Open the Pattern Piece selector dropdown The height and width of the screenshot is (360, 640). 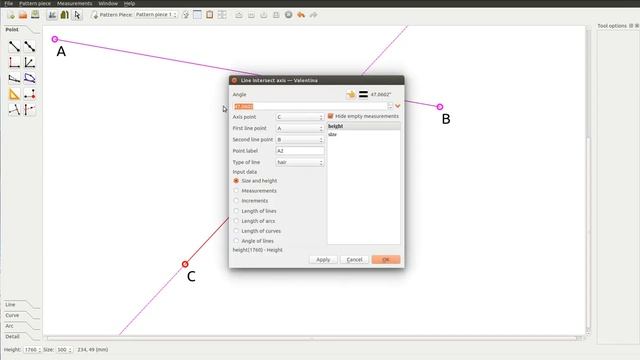pyautogui.click(x=156, y=15)
